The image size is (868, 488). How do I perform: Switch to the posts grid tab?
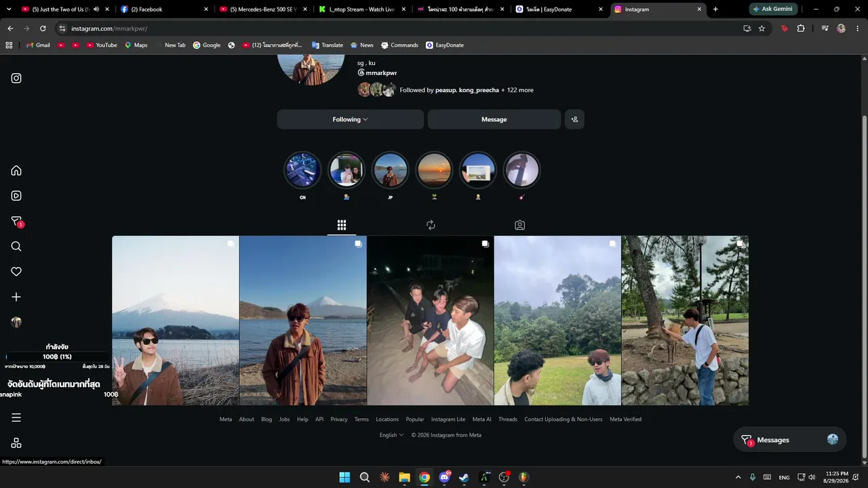342,225
